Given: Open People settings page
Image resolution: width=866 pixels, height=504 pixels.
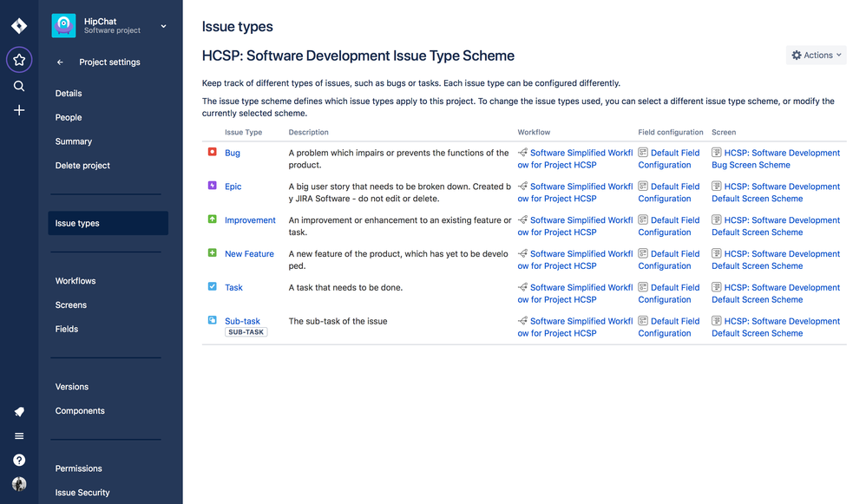Looking at the screenshot, I should [69, 118].
